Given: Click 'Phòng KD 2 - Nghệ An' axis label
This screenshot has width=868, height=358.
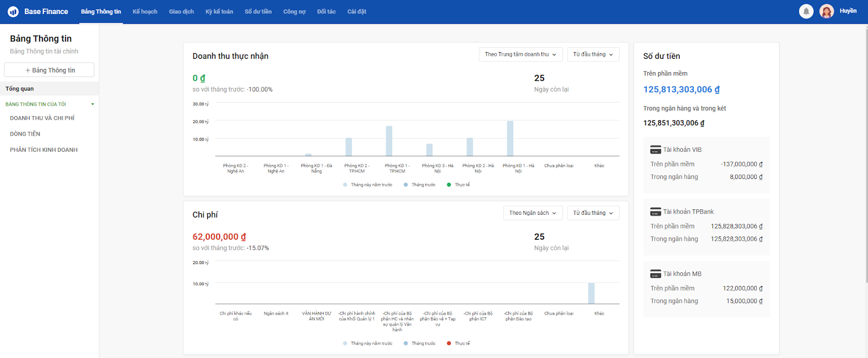Looking at the screenshot, I should click(x=235, y=168).
